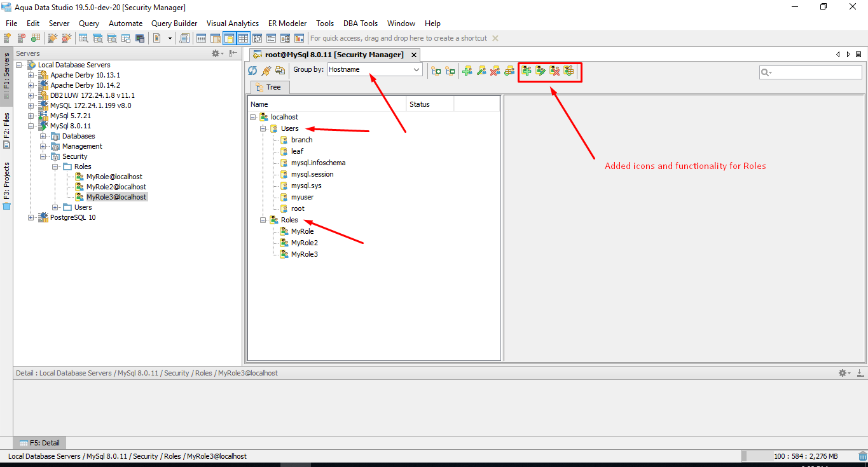868x467 pixels.
Task: Collapse the Security folder in Servers tree
Action: 43,156
